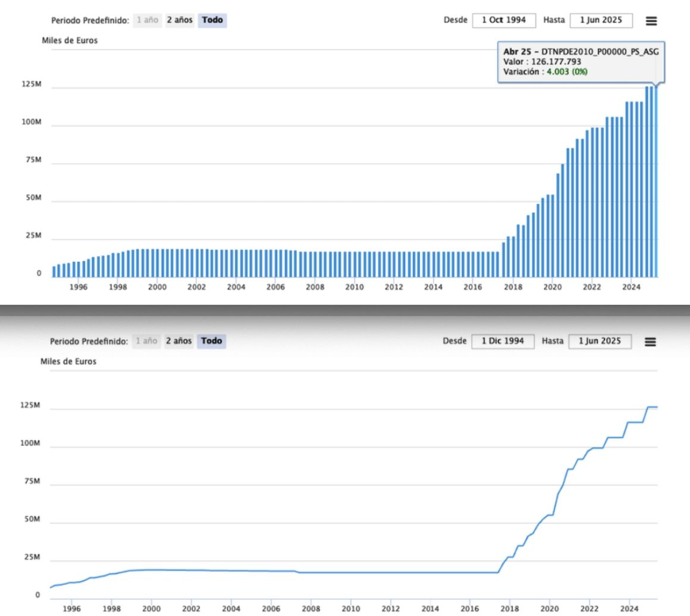This screenshot has width=690, height=616.
Task: Click the Abr 25 tooltip box
Action: pos(581,62)
